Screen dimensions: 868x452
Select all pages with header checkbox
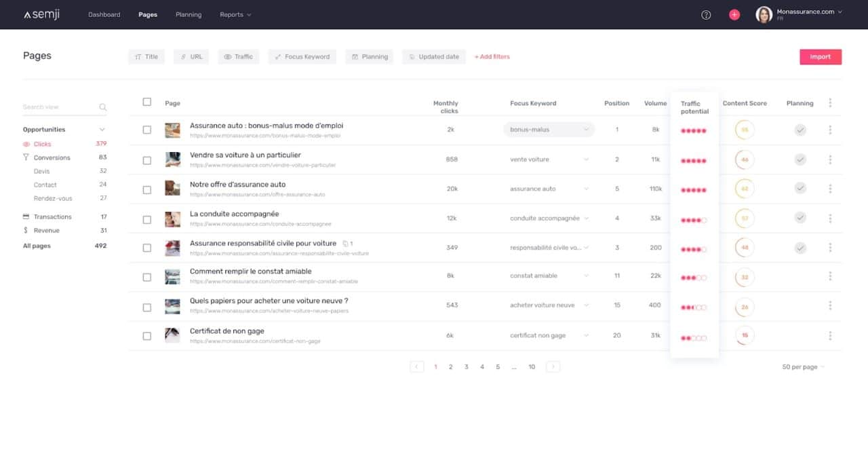147,102
